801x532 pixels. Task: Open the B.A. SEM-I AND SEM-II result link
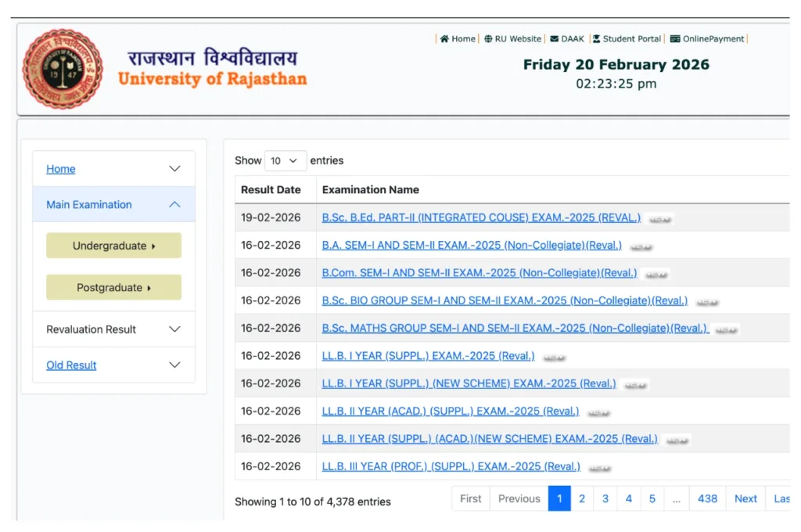pyautogui.click(x=473, y=245)
